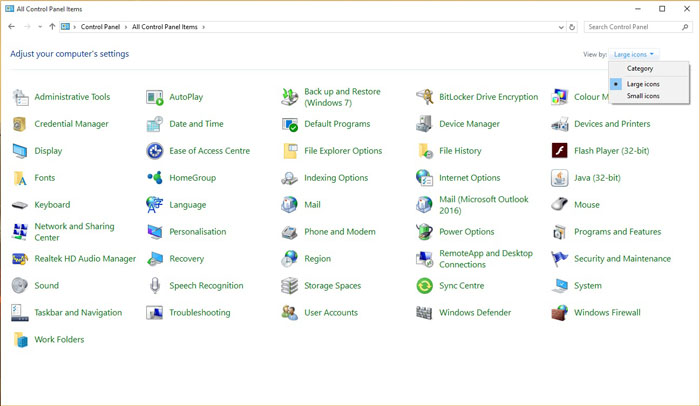Open the Phone and Modem link
700x406 pixels.
coord(340,232)
